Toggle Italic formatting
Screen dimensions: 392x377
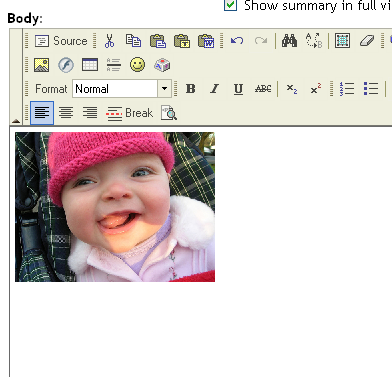point(214,89)
